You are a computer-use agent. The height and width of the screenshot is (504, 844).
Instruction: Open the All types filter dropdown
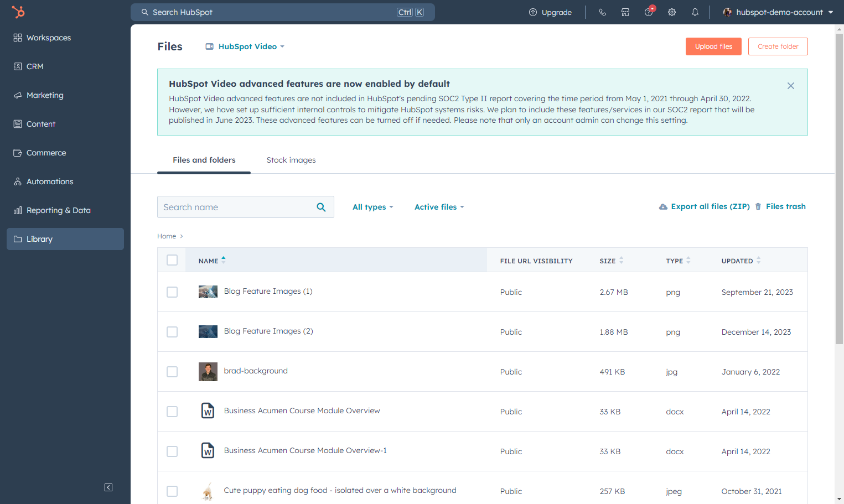point(373,207)
